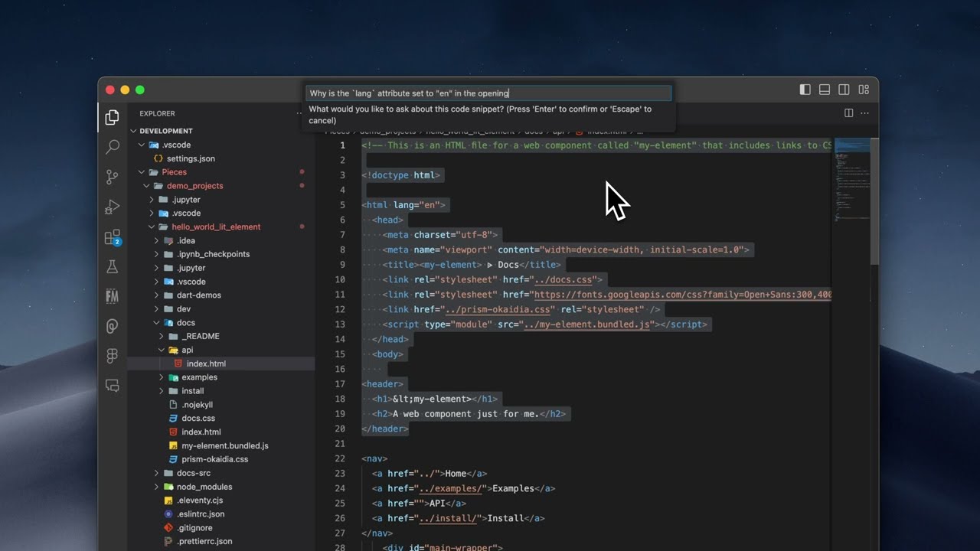This screenshot has width=980, height=551.
Task: Click the minimap code overview
Action: tap(851, 181)
